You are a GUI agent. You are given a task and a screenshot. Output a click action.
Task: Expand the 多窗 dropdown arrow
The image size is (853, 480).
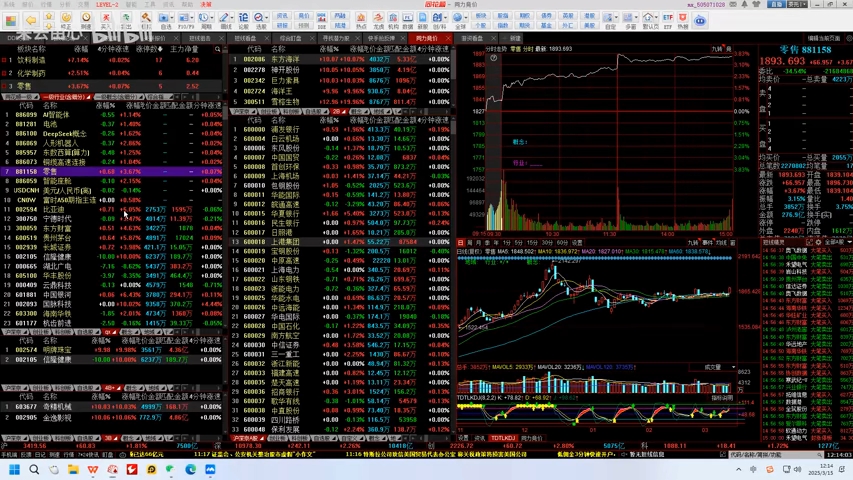[x=636, y=18]
